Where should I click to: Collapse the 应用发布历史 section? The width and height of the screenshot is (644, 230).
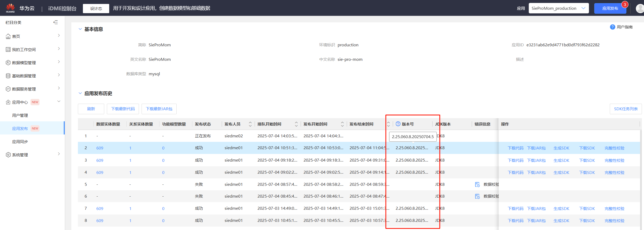(x=80, y=93)
